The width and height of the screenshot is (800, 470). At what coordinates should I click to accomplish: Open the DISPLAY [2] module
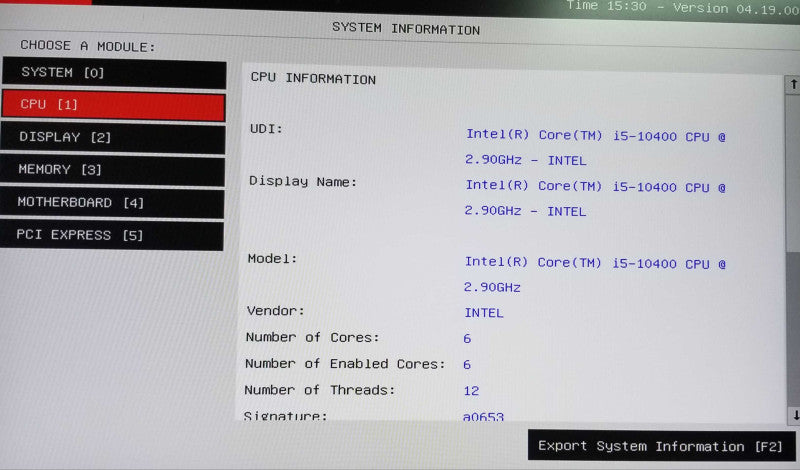pos(113,138)
